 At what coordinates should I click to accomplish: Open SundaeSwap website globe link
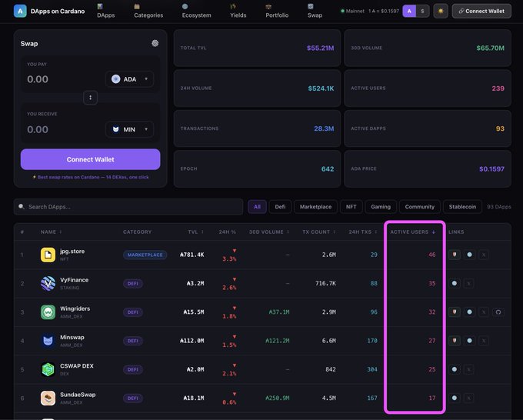point(455,398)
